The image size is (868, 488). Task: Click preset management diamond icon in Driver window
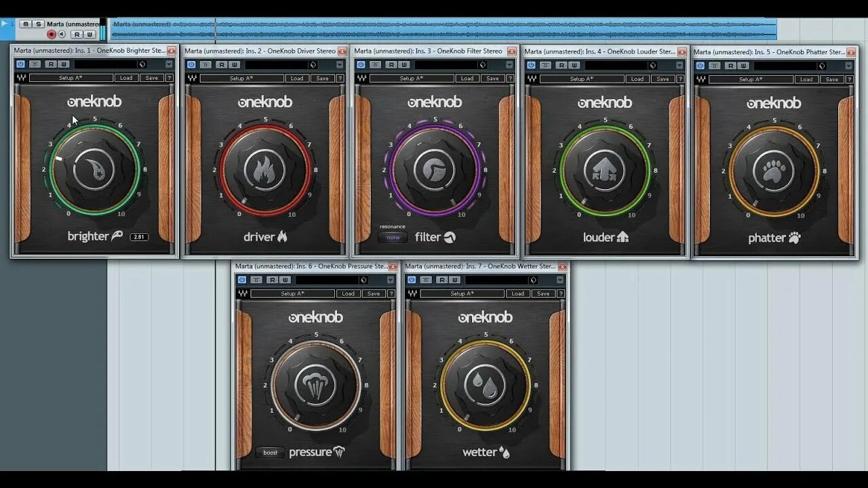[313, 64]
